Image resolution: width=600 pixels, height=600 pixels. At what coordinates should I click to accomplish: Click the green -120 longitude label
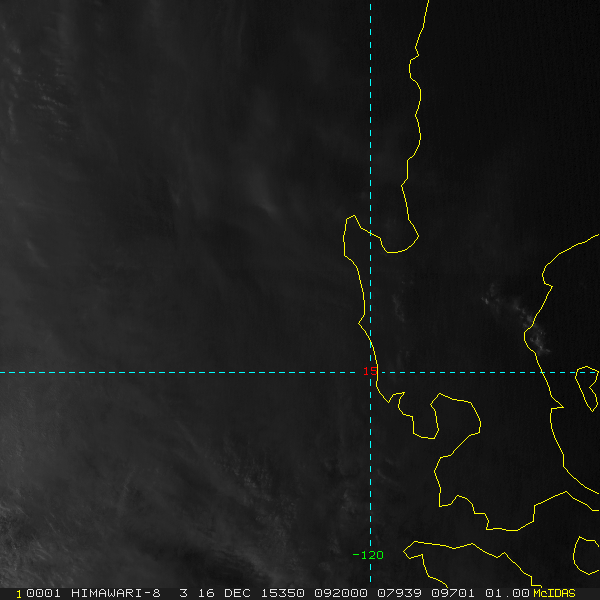(368, 555)
